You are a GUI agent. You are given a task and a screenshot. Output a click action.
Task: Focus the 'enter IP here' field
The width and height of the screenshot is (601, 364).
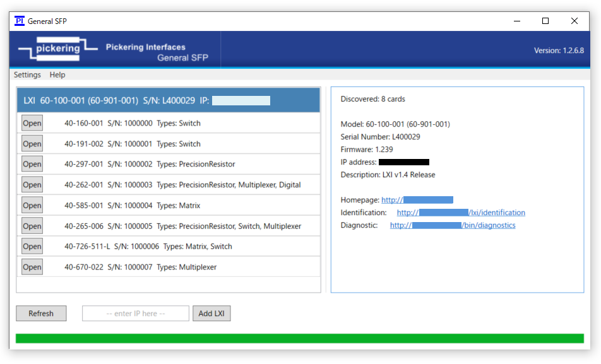136,314
